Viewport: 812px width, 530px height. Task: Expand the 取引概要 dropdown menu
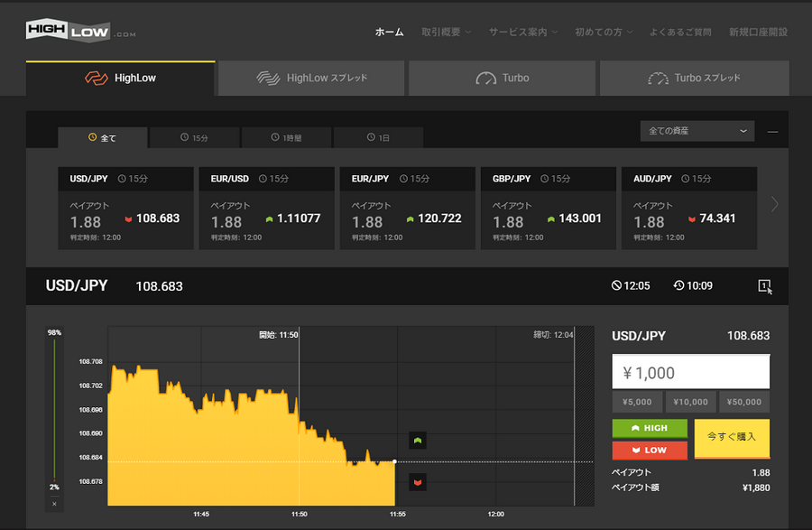[x=446, y=33]
